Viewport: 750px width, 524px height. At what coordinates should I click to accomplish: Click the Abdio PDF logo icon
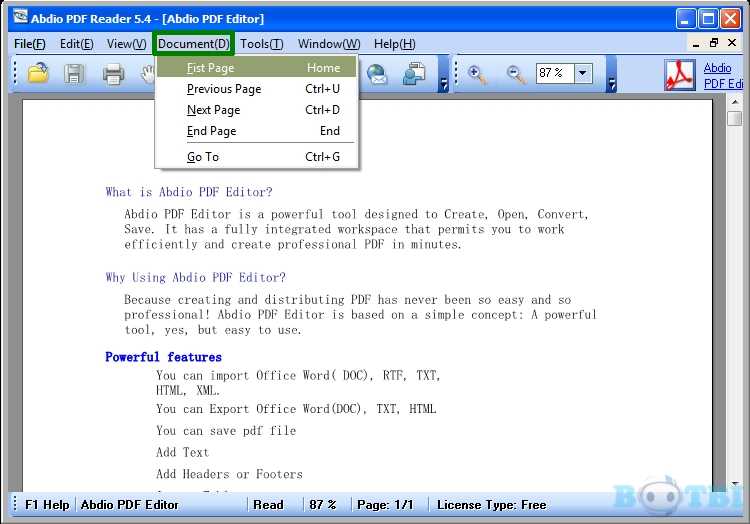coord(681,74)
